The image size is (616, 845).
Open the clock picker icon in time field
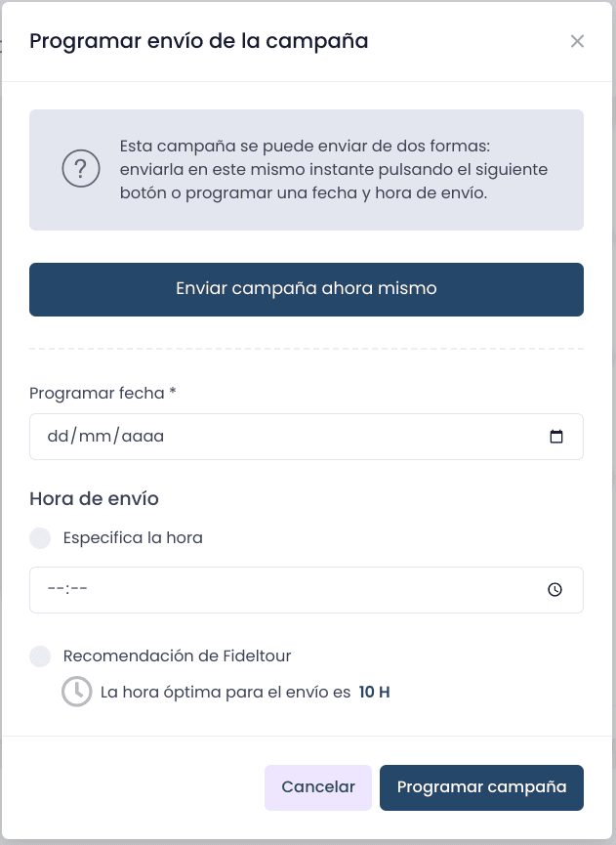coord(554,590)
